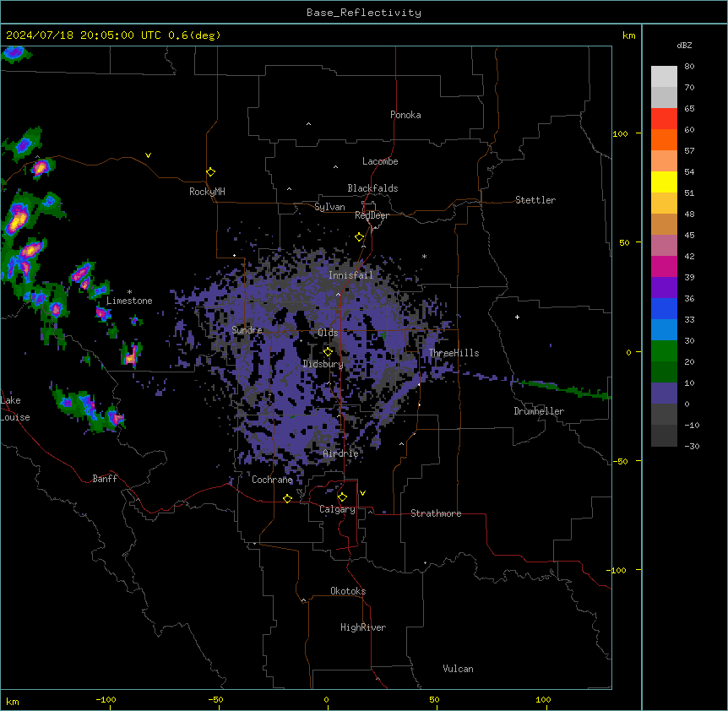Click the Okotoks label
This screenshot has width=728, height=711.
click(348, 591)
